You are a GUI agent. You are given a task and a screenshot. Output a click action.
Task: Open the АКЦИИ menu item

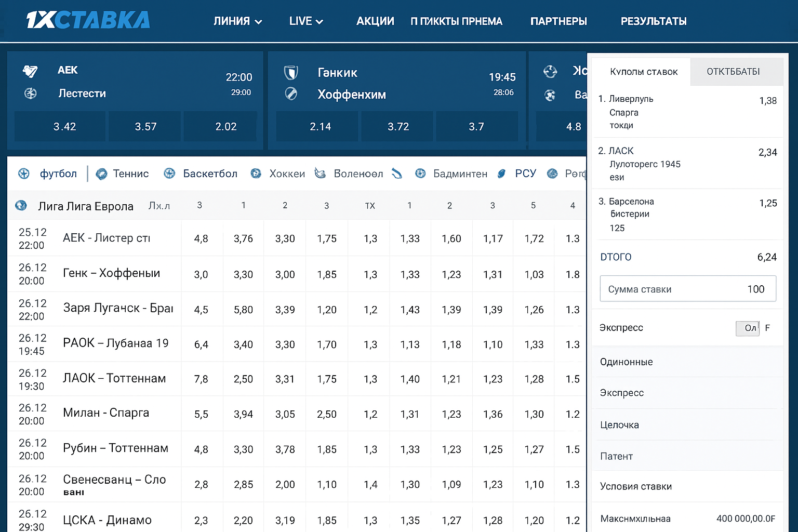375,21
